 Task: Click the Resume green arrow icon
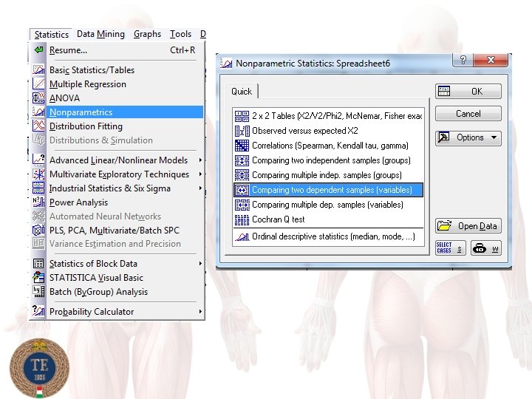pyautogui.click(x=38, y=50)
